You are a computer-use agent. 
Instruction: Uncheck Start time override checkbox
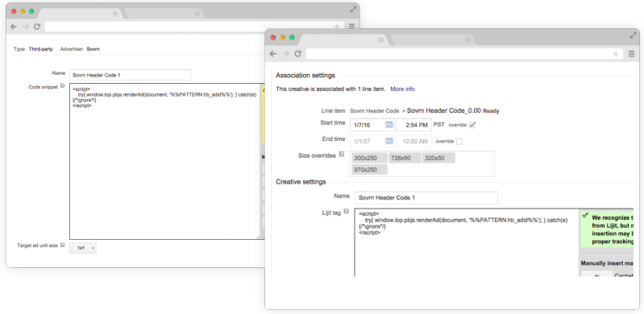[472, 125]
